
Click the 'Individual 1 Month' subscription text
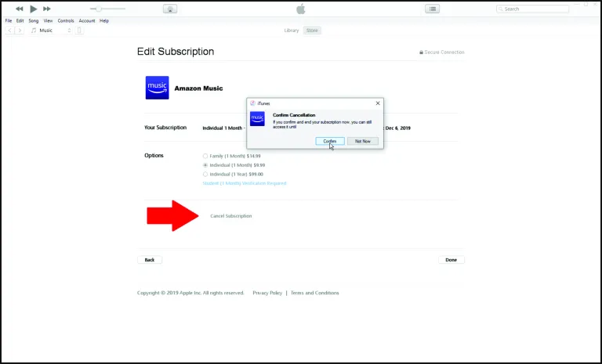point(223,128)
